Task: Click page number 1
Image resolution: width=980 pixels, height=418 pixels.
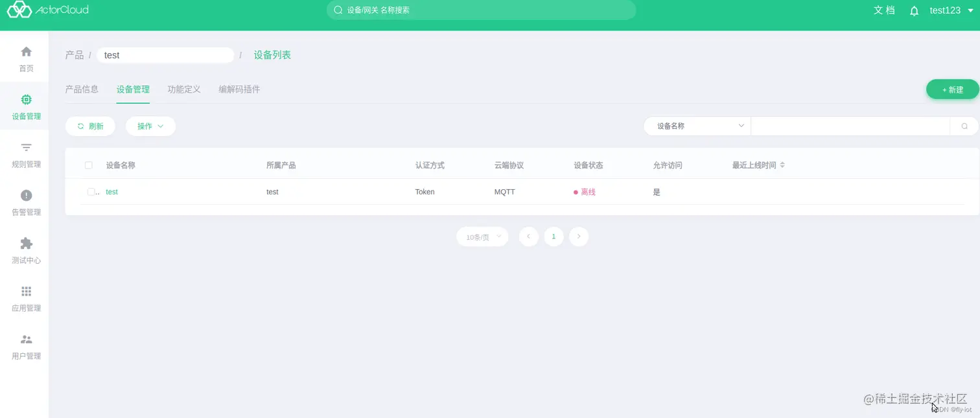Action: click(554, 237)
